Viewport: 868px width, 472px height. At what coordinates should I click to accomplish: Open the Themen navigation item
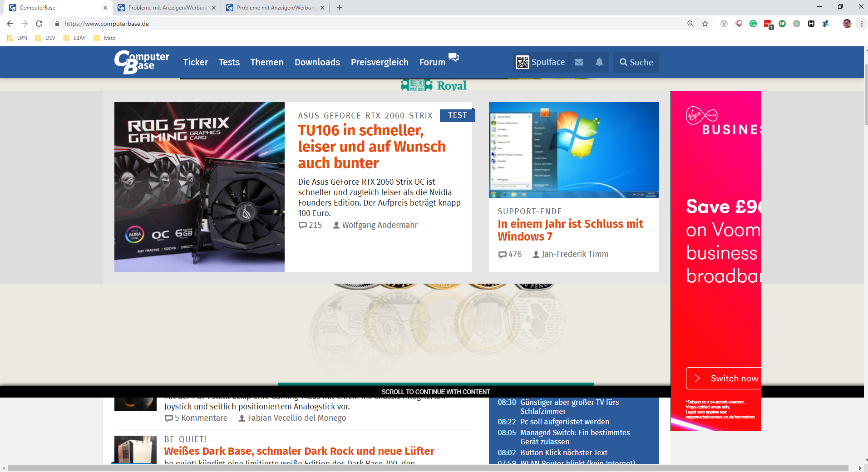tap(267, 62)
